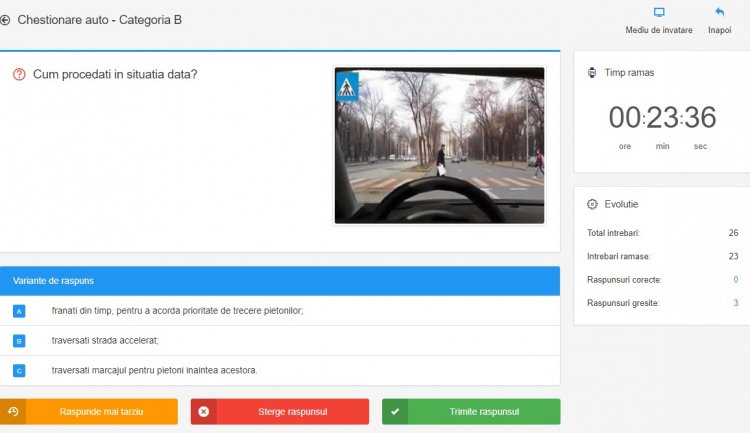Image resolution: width=750 pixels, height=433 pixels.
Task: Click the clock icon on Raspunde mai tarziu
Action: coord(13,411)
